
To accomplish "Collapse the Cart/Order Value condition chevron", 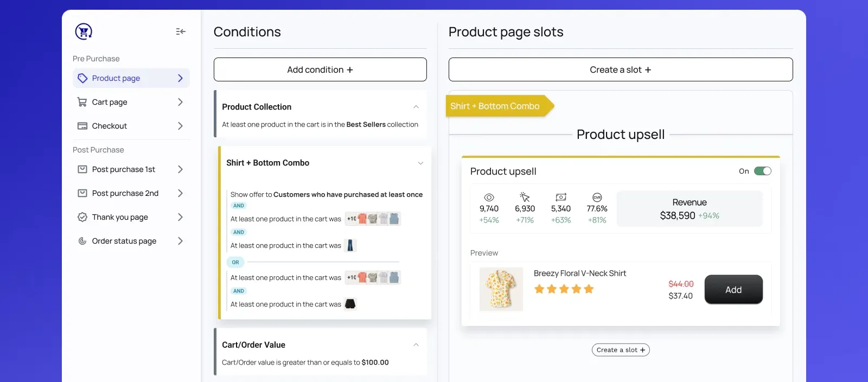I will (416, 345).
